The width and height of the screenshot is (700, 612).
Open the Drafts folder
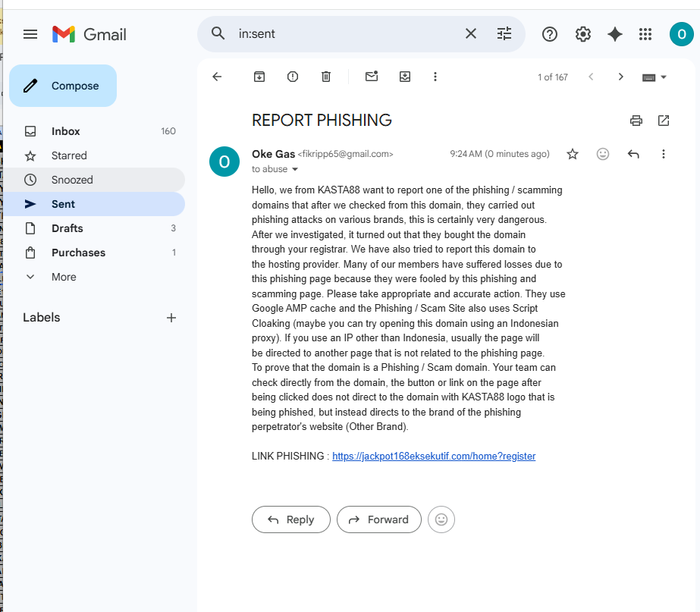(94, 228)
